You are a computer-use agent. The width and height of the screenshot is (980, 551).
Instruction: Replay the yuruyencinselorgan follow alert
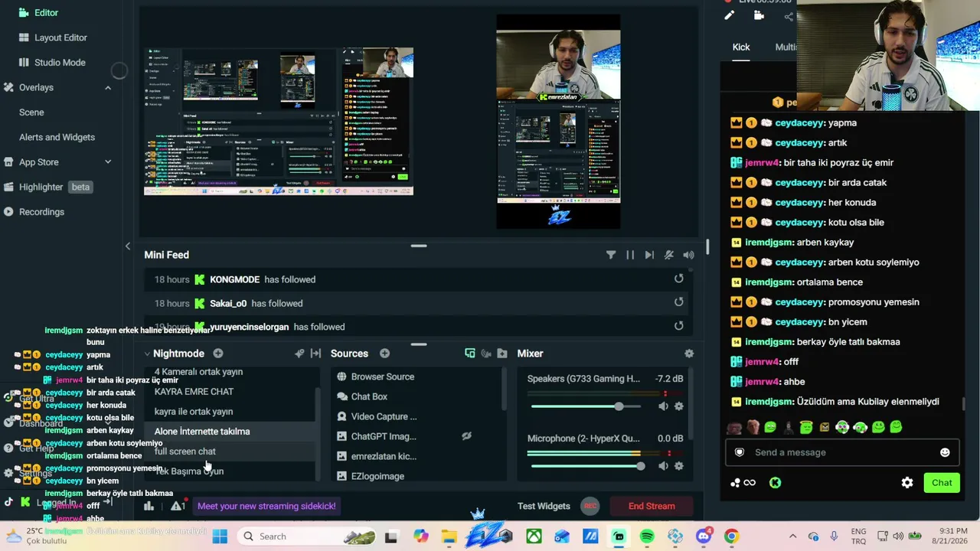pyautogui.click(x=678, y=326)
